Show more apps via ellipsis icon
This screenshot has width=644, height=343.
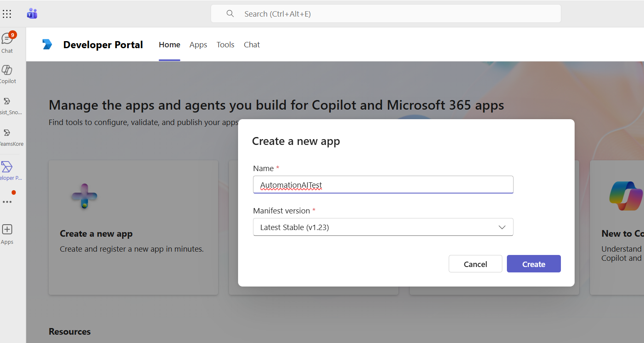(7, 202)
